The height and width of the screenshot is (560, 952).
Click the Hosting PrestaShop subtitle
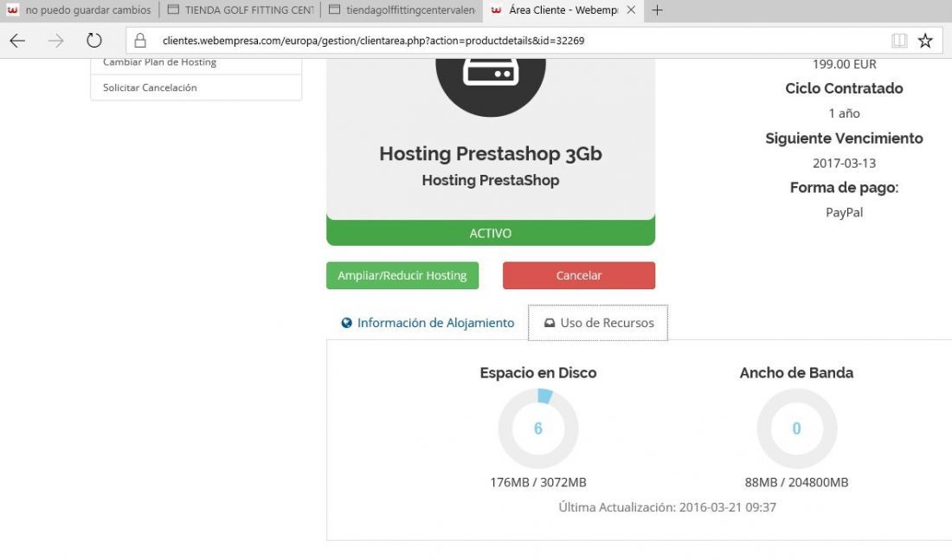(x=491, y=180)
